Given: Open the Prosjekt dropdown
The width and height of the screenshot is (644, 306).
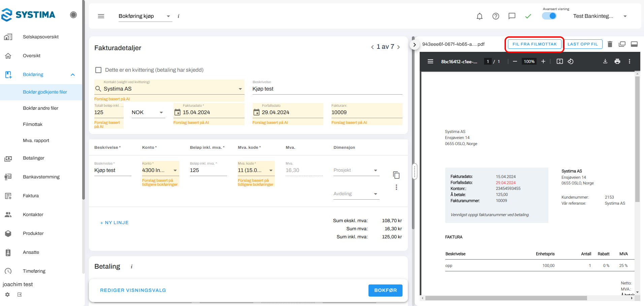Looking at the screenshot, I should tap(356, 170).
